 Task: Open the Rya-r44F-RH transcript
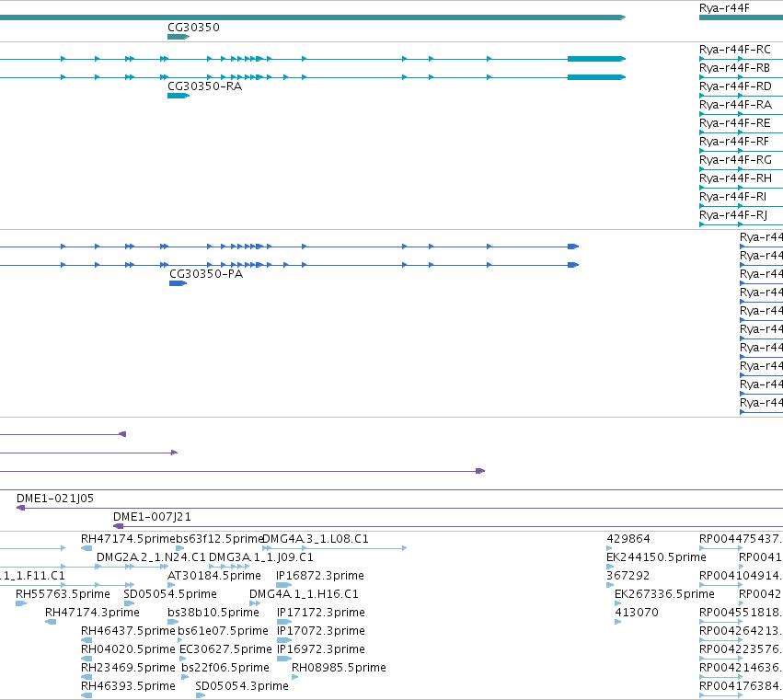735,178
